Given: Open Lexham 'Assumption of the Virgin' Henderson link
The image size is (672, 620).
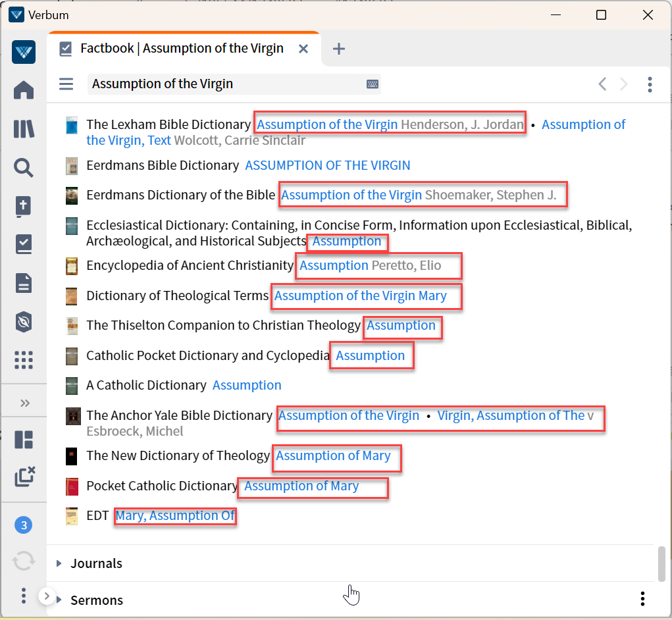Looking at the screenshot, I should click(327, 124).
